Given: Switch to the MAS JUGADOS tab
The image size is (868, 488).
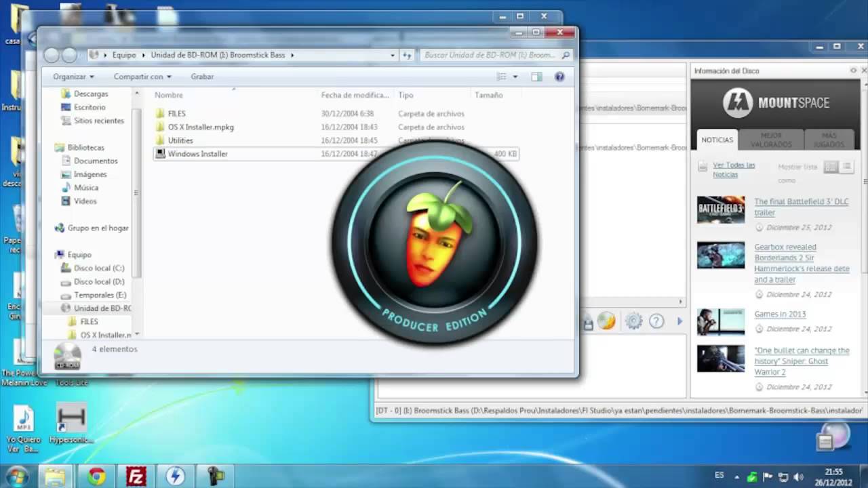Looking at the screenshot, I should tap(828, 140).
